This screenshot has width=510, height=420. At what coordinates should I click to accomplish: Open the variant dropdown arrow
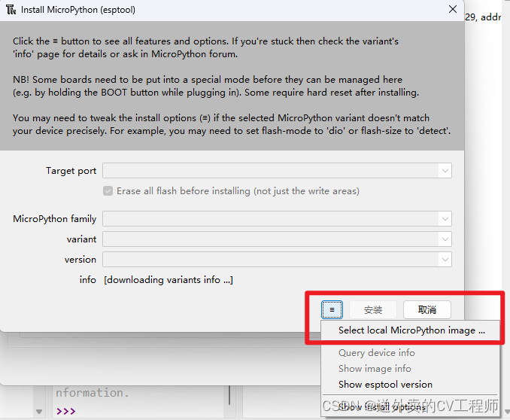445,239
